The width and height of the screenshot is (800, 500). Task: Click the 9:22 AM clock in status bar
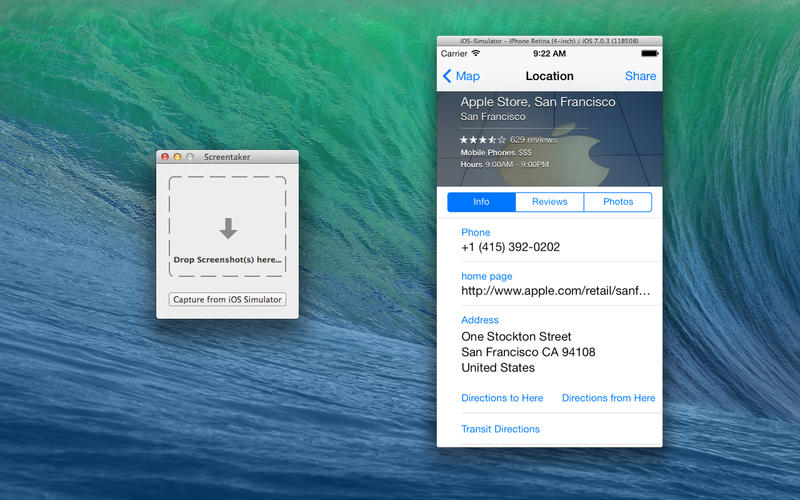pos(549,54)
